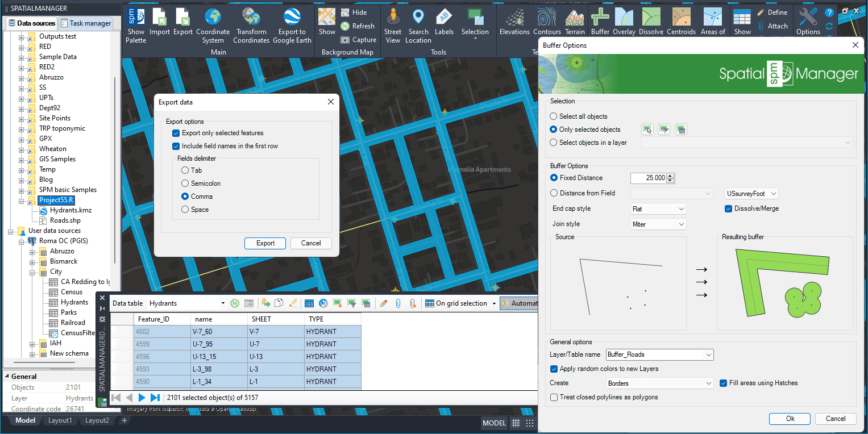Click Export button in Export data dialog
Screen dimensions: 868x434
click(x=265, y=243)
